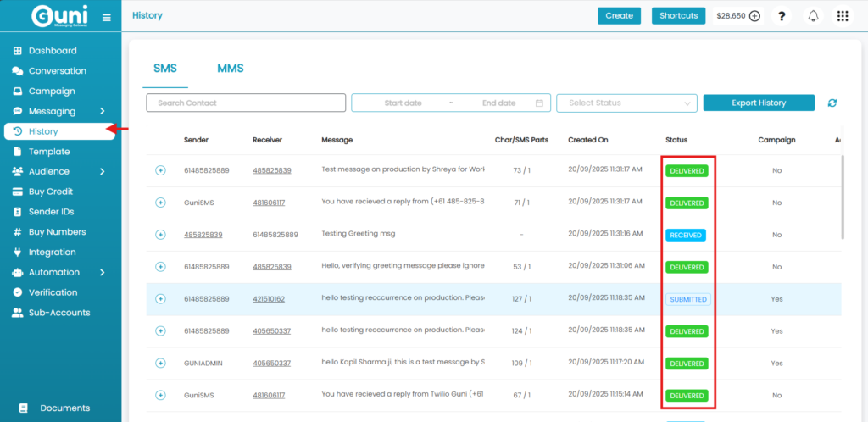
Task: Open Dashboard from the sidebar
Action: point(52,51)
